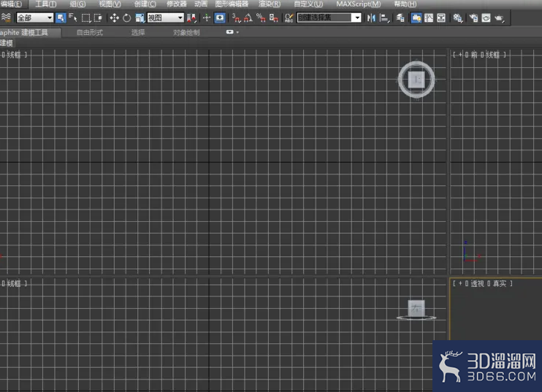Viewport: 542px width, 392px height.
Task: Switch to the 选择 ribbon tab
Action: (138, 32)
